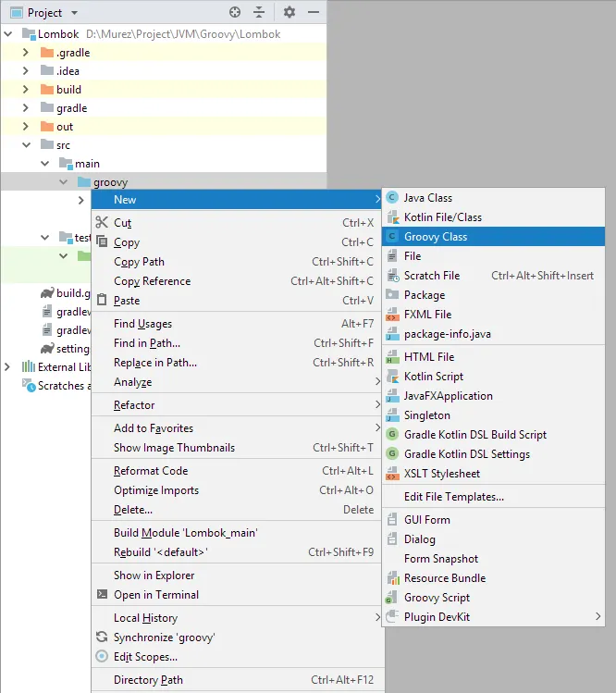Open Local History submenu

[x=237, y=617]
